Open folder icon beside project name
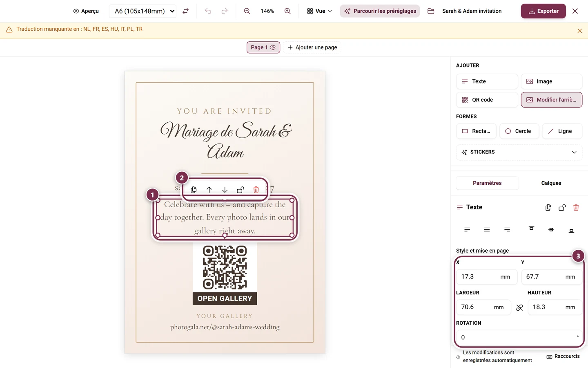This screenshot has height=368, width=588. pyautogui.click(x=431, y=11)
